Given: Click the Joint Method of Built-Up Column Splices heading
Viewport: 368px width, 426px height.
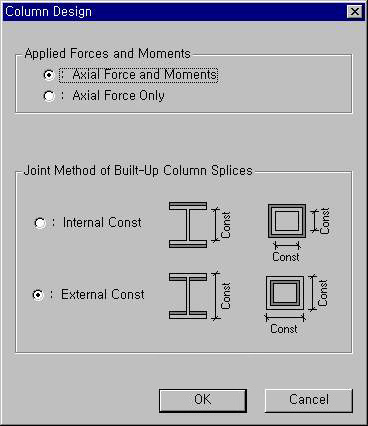Looking at the screenshot, I should [138, 171].
